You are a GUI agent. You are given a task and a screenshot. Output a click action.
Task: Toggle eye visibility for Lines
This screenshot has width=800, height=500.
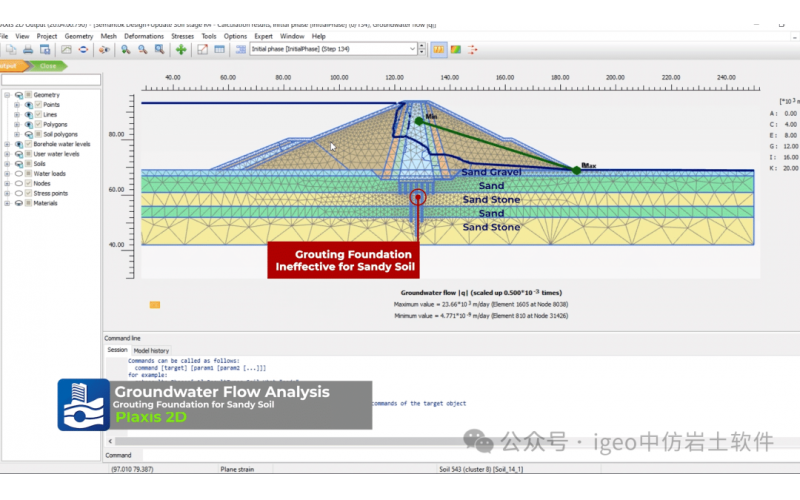point(29,114)
